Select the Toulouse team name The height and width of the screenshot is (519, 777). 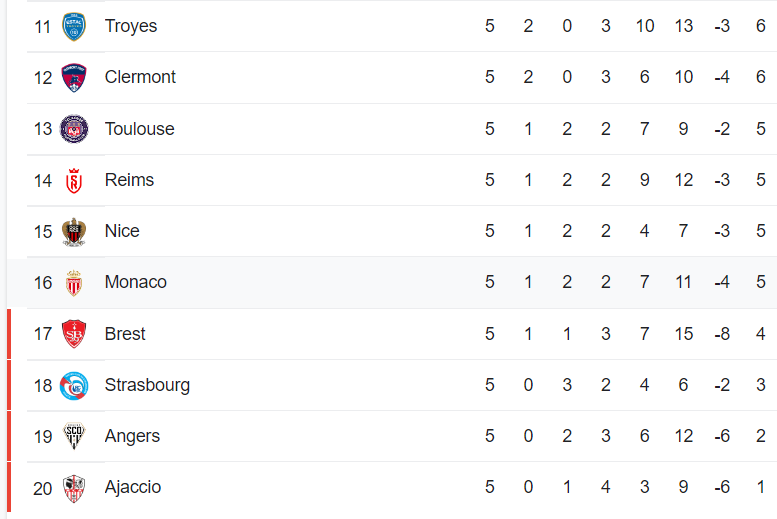[139, 129]
